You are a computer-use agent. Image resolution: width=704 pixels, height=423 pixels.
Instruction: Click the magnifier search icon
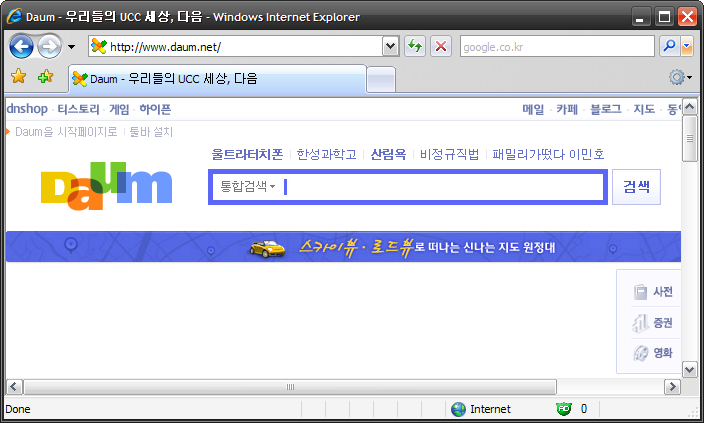[x=669, y=46]
